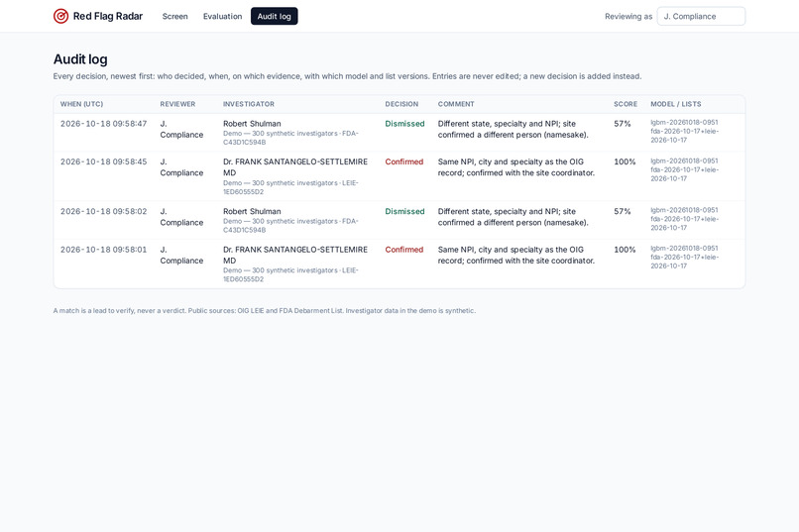The image size is (799, 532).
Task: Switch to the Evaluation tab
Action: coord(222,16)
